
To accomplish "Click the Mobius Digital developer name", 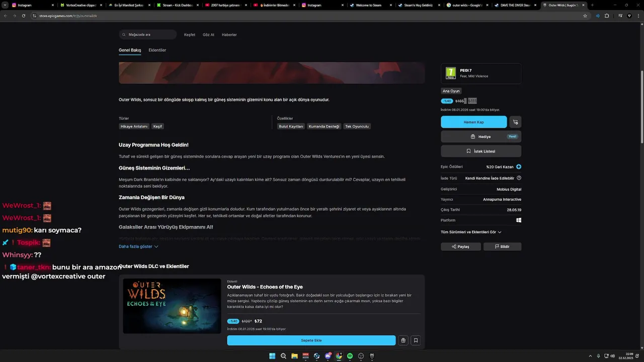I will click(x=509, y=190).
